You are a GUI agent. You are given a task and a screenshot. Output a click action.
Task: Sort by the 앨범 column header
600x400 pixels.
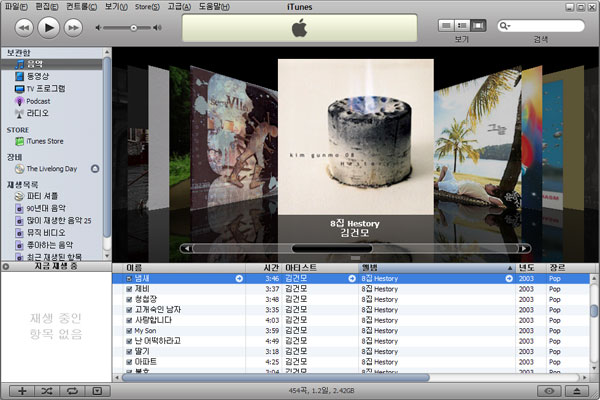(x=437, y=268)
